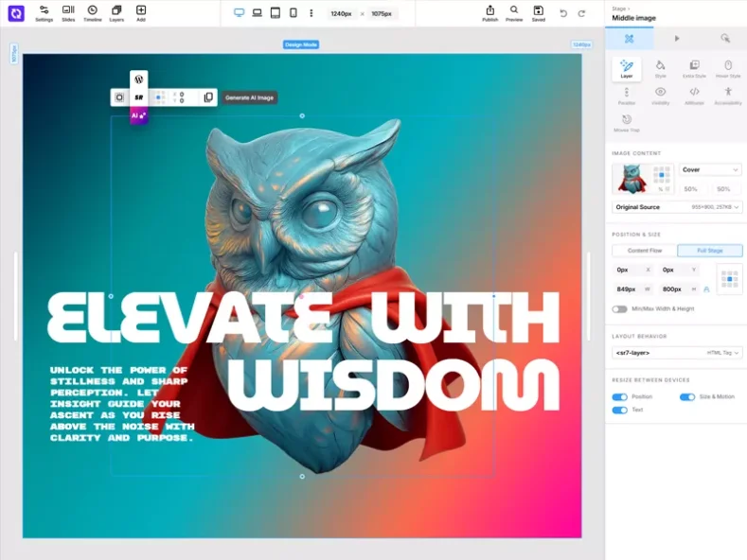Click the Add layer icon
The width and height of the screenshot is (747, 560).
coord(141,12)
